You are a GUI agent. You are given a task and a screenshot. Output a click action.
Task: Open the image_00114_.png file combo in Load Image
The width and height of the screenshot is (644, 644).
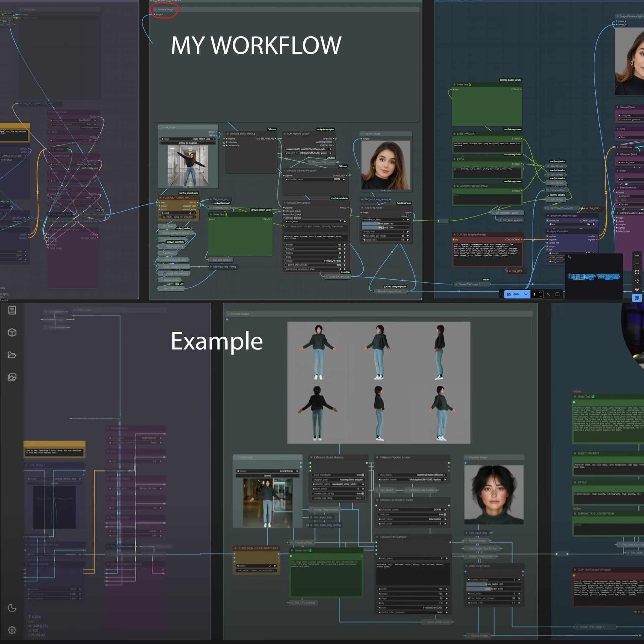(x=188, y=139)
